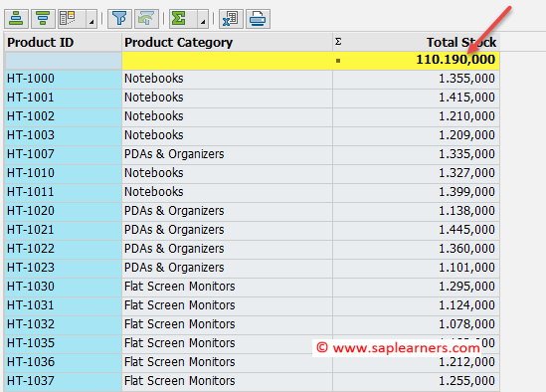Select Product ID HT-1020
Image resolution: width=546 pixels, height=392 pixels.
point(63,211)
